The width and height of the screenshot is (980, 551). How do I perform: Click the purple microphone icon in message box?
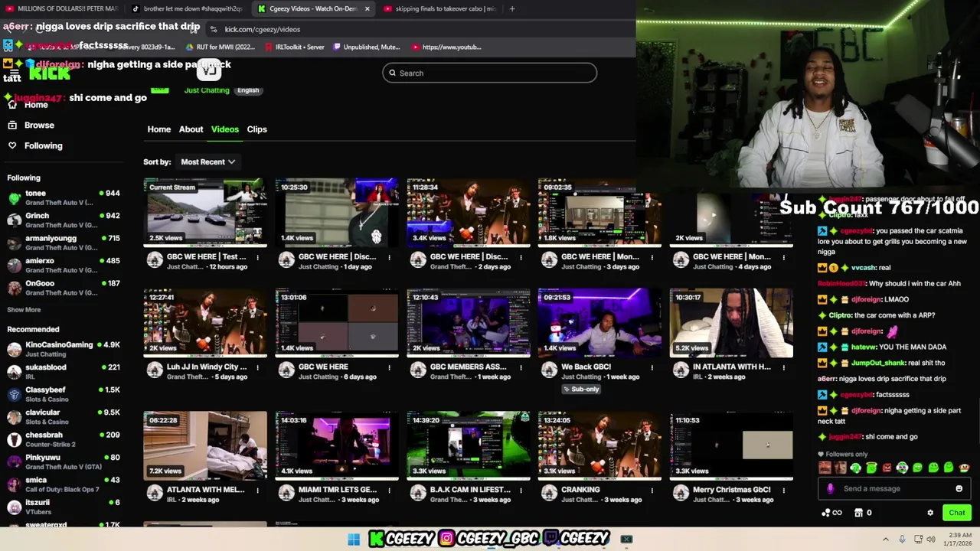tap(831, 489)
